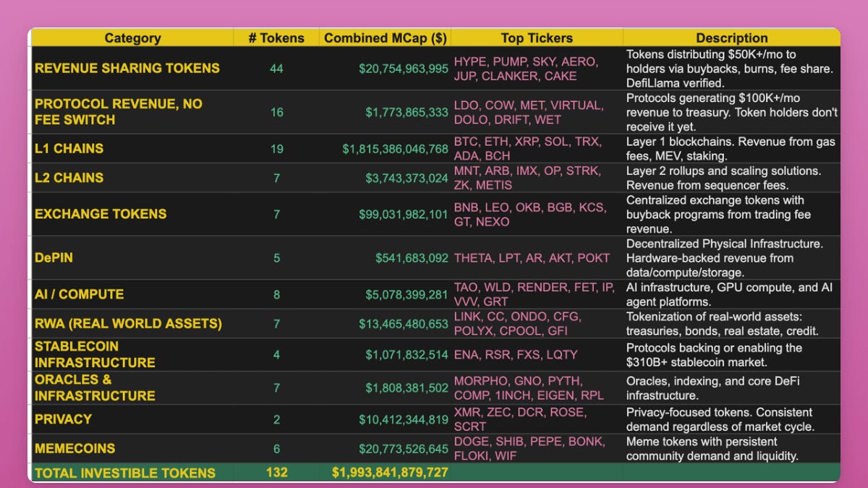868x488 pixels.
Task: Select the $3,743,373,024 market cap cell
Action: [x=385, y=178]
